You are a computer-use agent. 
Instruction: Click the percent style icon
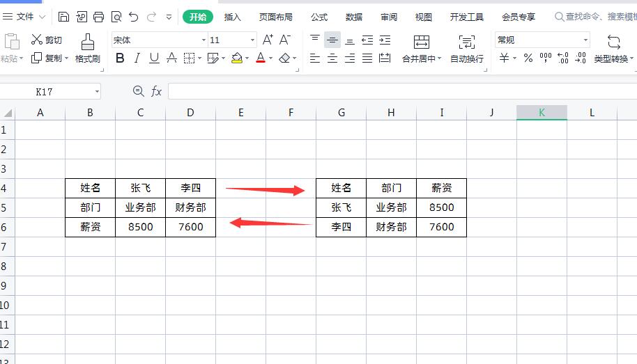point(528,58)
